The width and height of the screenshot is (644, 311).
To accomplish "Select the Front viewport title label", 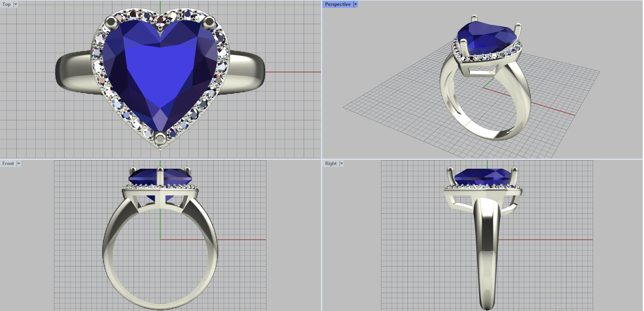I will pyautogui.click(x=8, y=164).
